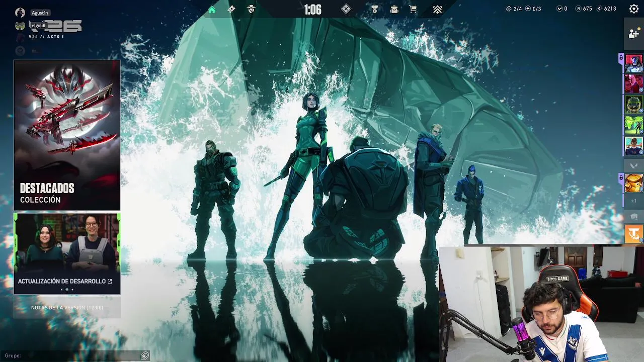Select golden character friend avatar
644x362 pixels.
pos(633,183)
